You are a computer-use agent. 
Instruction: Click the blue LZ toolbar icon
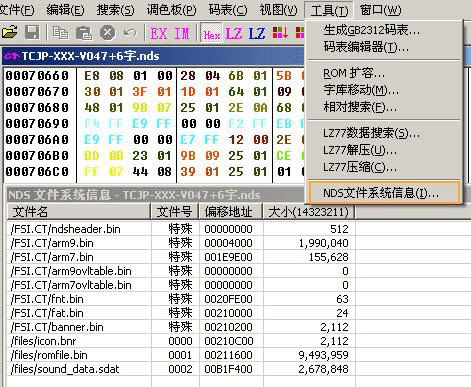coord(257,33)
